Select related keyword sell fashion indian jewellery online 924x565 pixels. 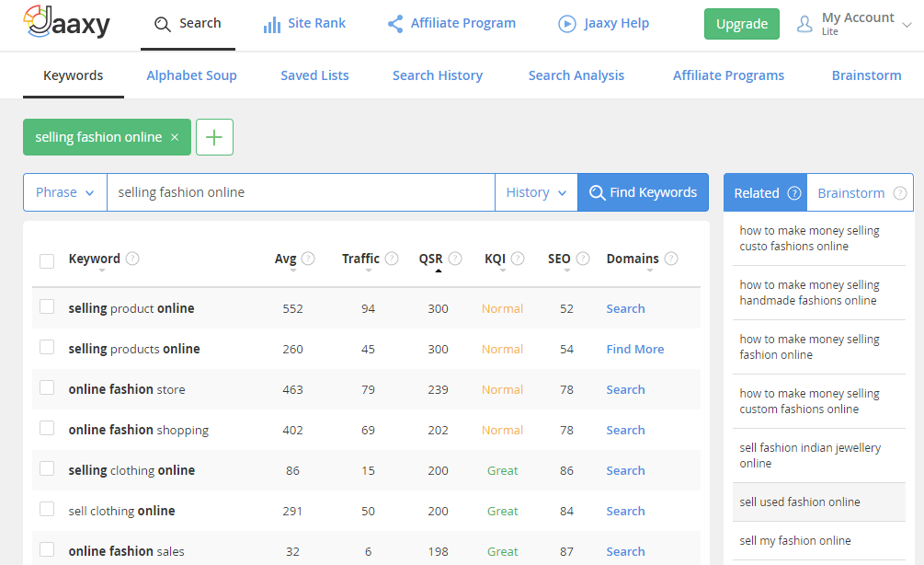coord(819,455)
